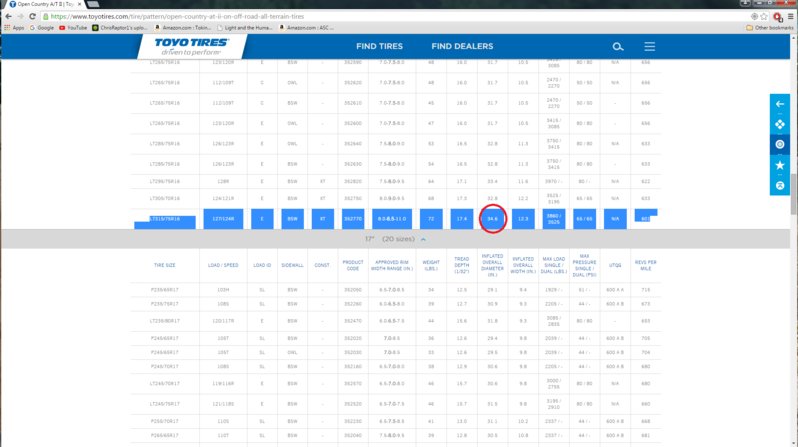Viewport: 798px width, 447px height.
Task: Open FIND DEALERS in the navigation
Action: tap(462, 46)
